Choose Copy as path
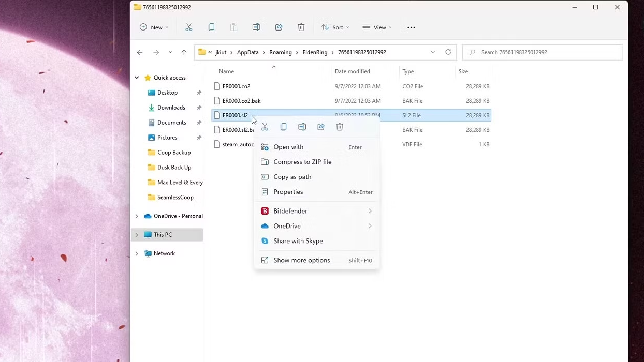 point(317,177)
